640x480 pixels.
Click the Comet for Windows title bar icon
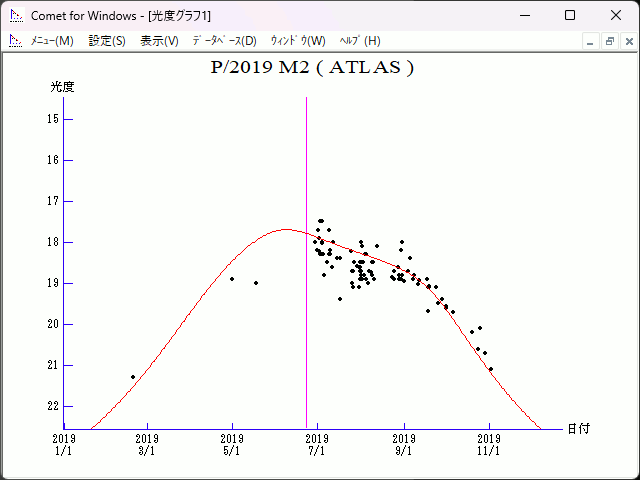[15, 15]
